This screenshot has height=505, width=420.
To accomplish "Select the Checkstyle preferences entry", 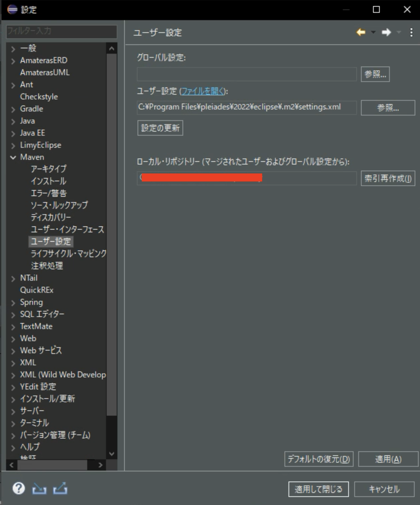I will click(x=39, y=96).
